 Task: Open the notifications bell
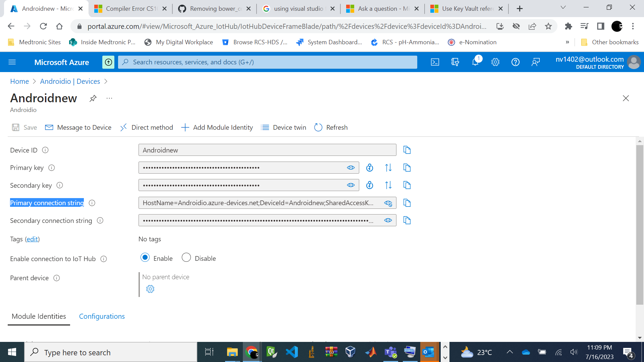click(x=475, y=62)
